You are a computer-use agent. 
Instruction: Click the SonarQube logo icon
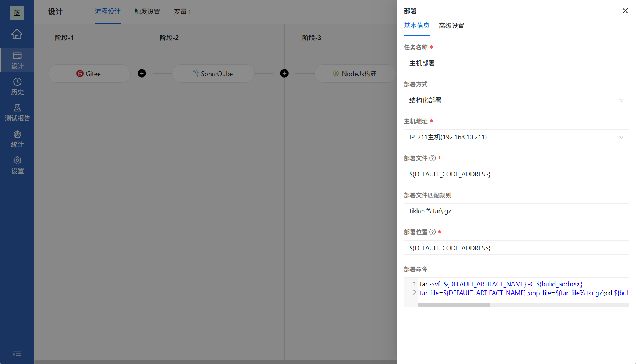pyautogui.click(x=195, y=74)
